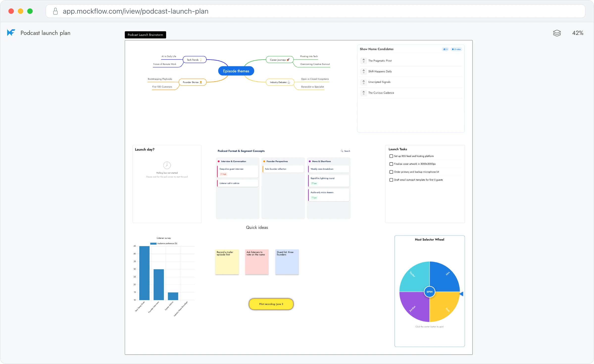Select pink Ask listeners sticky note
The width and height of the screenshot is (594, 364).
257,262
